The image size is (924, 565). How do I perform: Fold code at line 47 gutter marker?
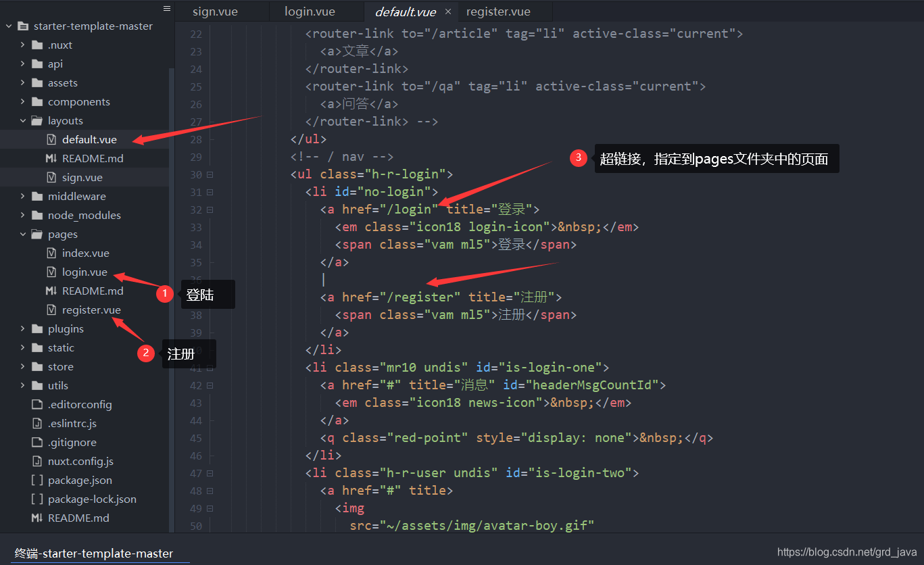pyautogui.click(x=210, y=473)
